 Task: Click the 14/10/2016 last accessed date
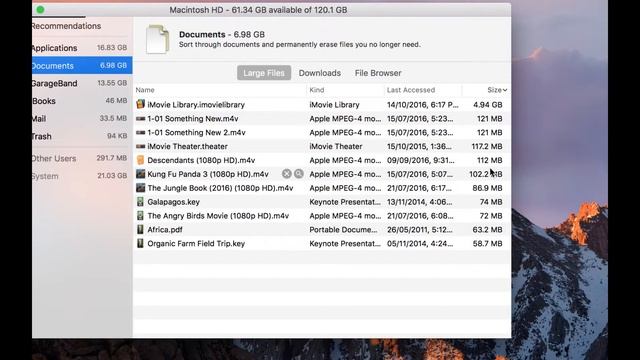(422, 104)
